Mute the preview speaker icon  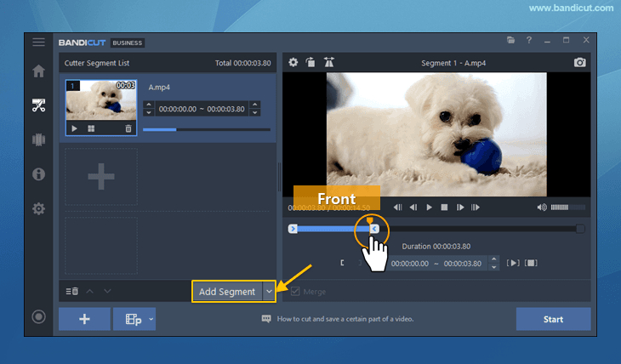(541, 208)
